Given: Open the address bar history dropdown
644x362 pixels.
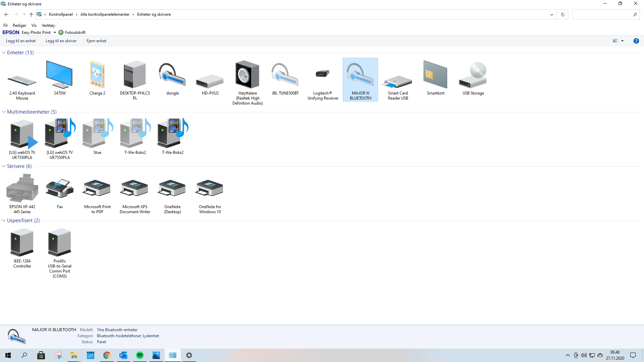Looking at the screenshot, I should [x=551, y=14].
